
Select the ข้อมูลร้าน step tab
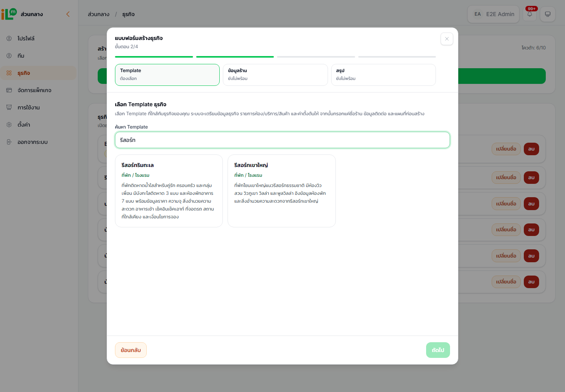point(275,75)
